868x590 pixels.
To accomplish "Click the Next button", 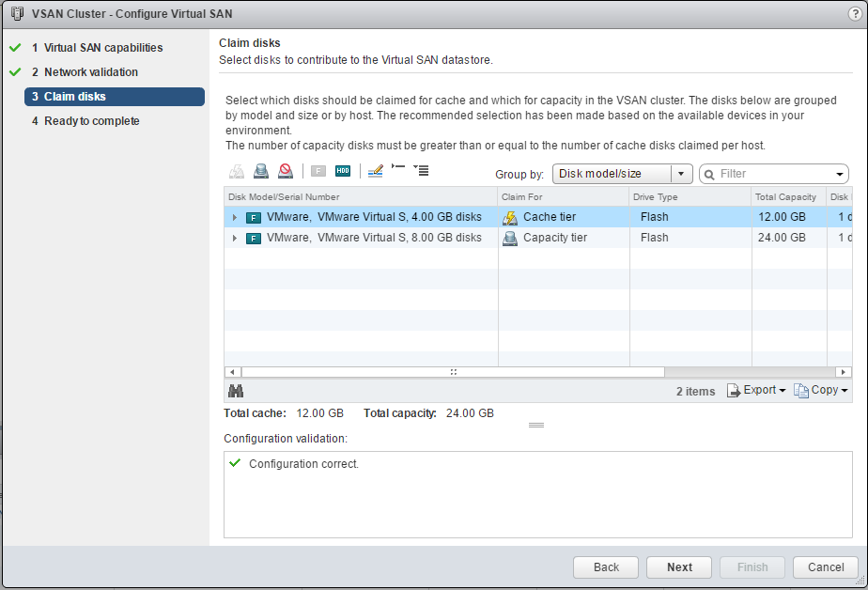I will pos(679,567).
